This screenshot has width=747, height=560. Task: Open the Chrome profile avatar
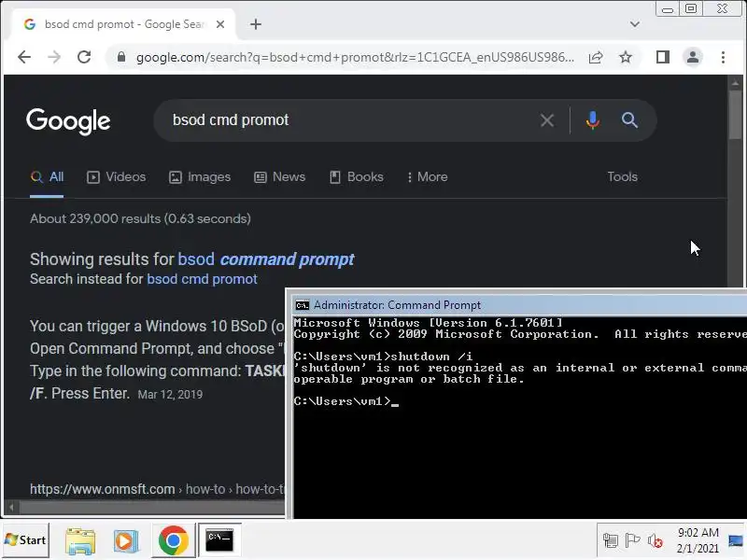click(693, 57)
